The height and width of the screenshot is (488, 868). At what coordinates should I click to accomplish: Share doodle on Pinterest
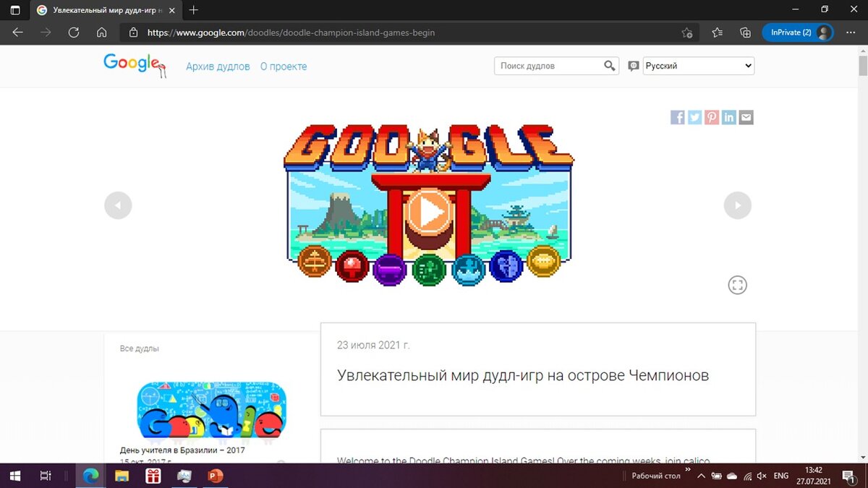pyautogui.click(x=712, y=117)
